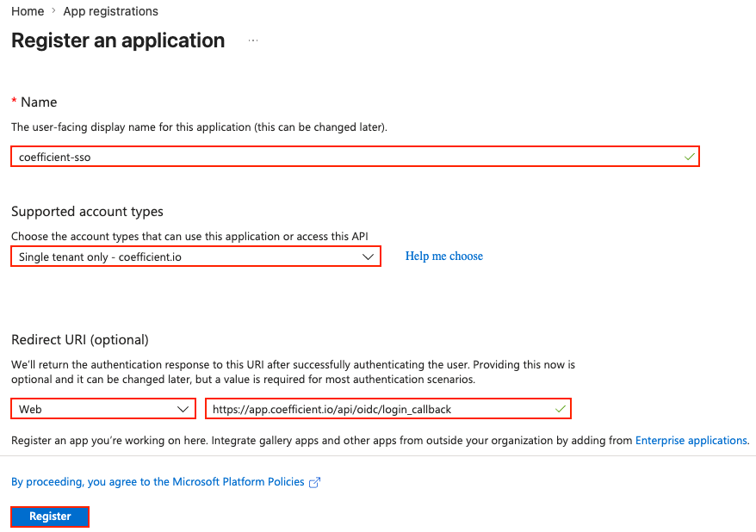Open Enterprise applications link

coord(691,440)
